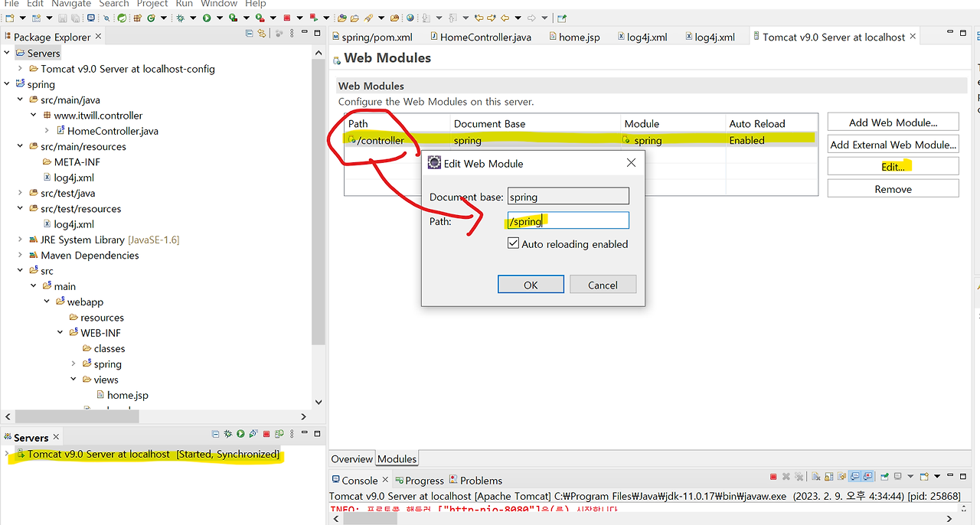The image size is (980, 525).
Task: Click the green Run icon in main toolbar
Action: pyautogui.click(x=207, y=18)
